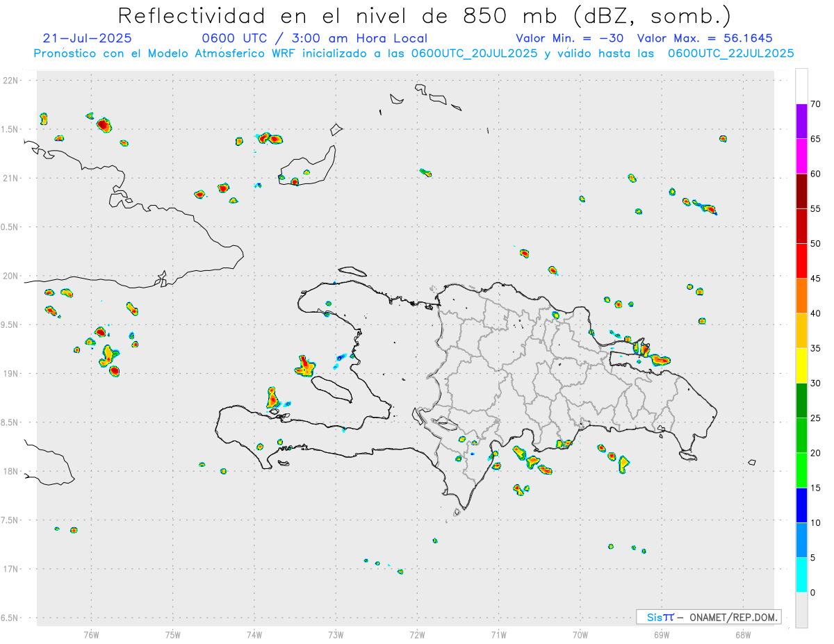Select the dark green 25–30 dBZ band
The width and height of the screenshot is (834, 644).
(x=801, y=400)
